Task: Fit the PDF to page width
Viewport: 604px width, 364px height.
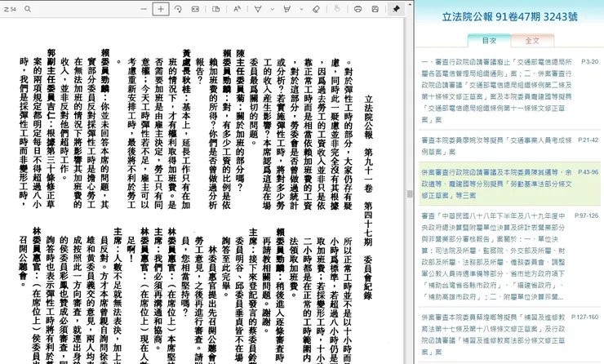Action: [x=195, y=9]
